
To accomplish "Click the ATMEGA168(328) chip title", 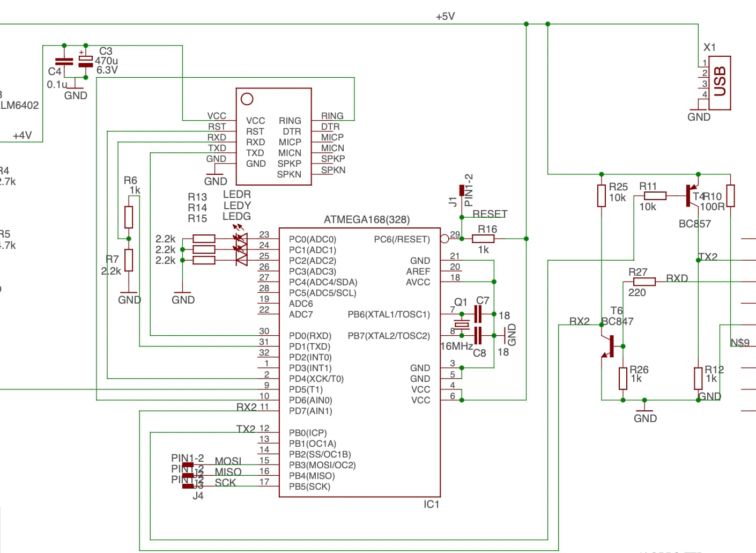I will 367,219.
